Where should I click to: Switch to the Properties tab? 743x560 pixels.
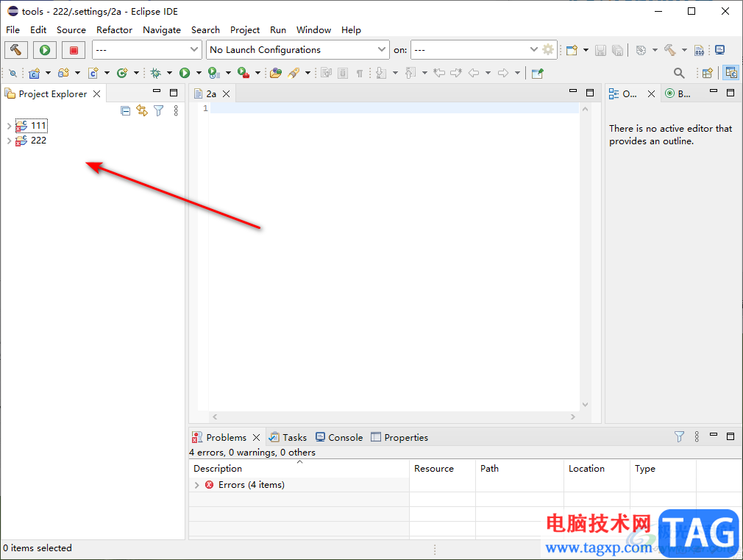[399, 437]
